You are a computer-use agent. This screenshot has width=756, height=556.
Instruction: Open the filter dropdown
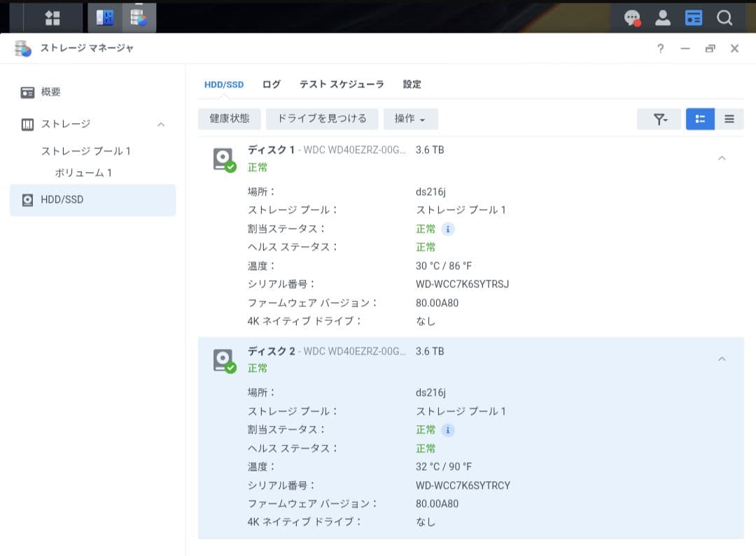659,119
